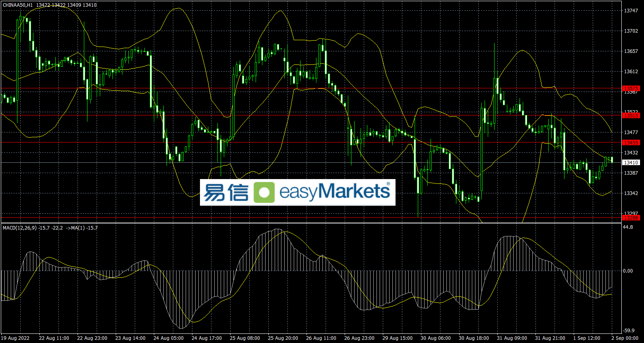Viewport: 644px width, 343px height.
Task: Click the 31 Aug 21:00 time label
Action: coord(550,338)
